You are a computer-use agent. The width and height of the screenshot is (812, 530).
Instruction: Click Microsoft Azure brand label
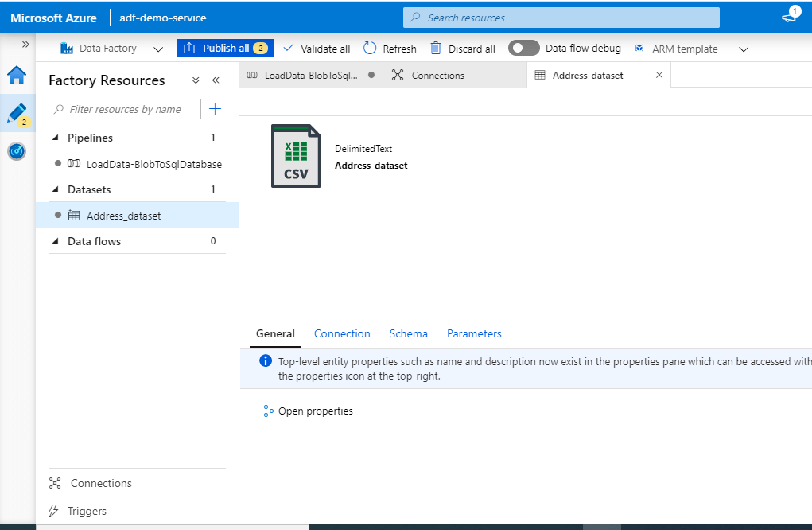coord(53,18)
